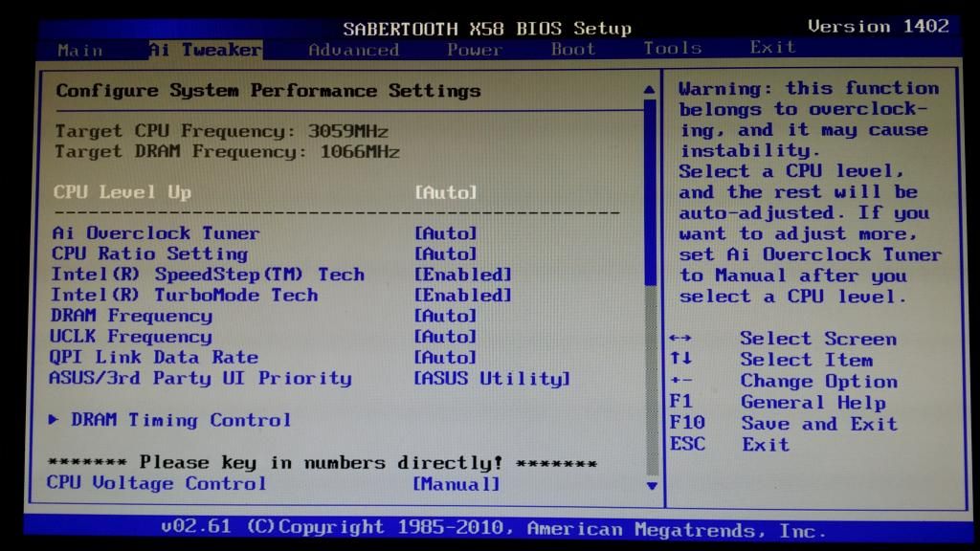Select ASUS/3rd Party UI Priority option
The width and height of the screenshot is (980, 551).
pyautogui.click(x=201, y=378)
